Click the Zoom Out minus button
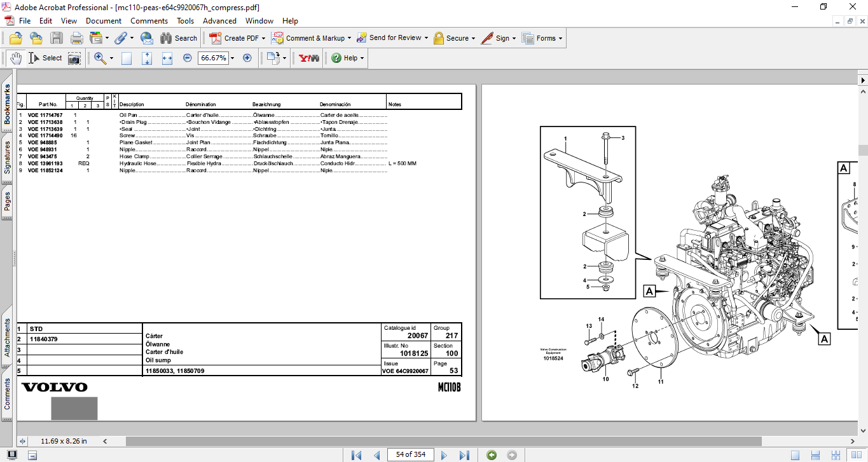868x462 pixels. tap(188, 58)
